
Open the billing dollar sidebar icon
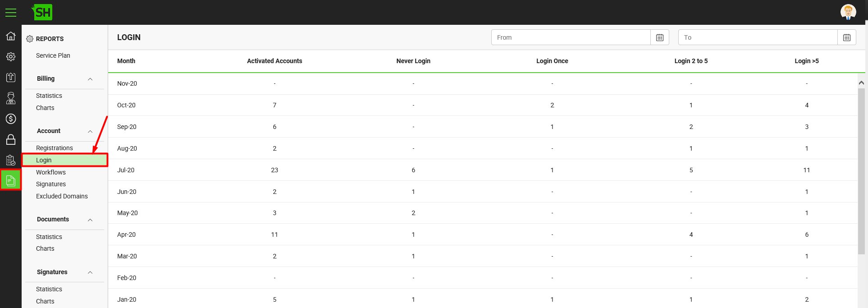(x=11, y=119)
